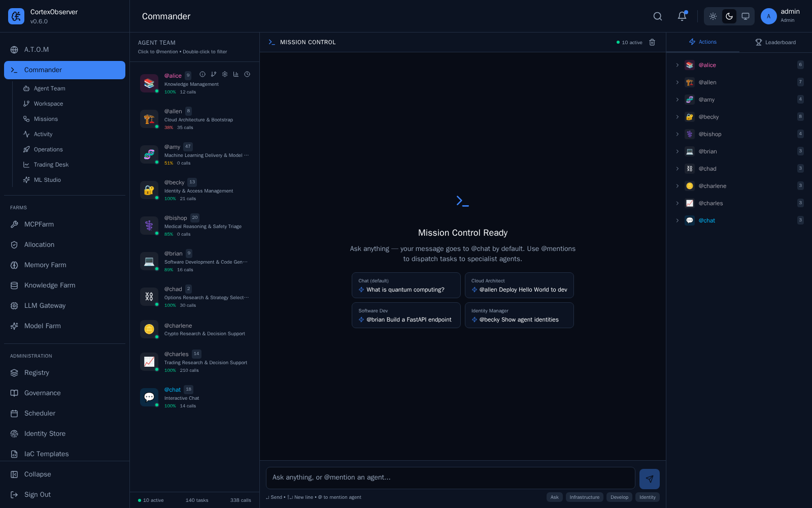Click the trash icon in Mission Control

[652, 42]
